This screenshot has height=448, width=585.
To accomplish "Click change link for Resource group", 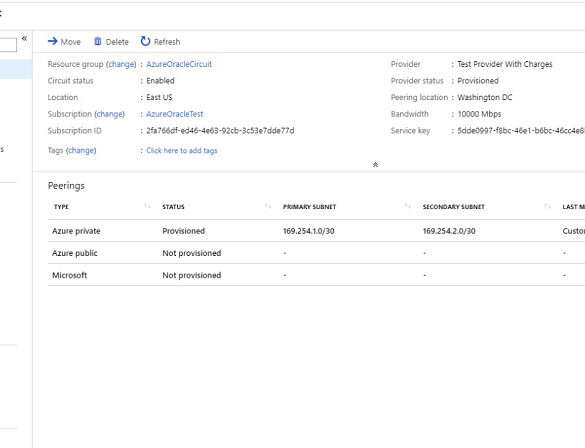I will click(x=121, y=64).
